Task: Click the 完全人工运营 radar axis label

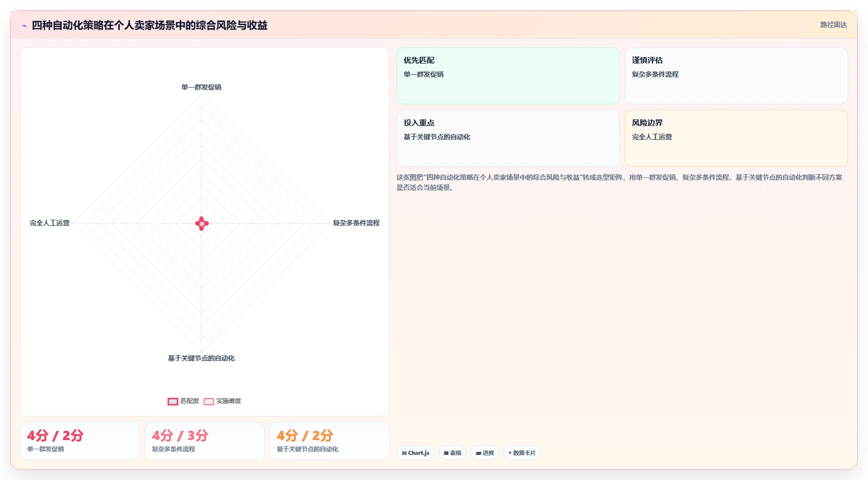Action: pyautogui.click(x=50, y=223)
